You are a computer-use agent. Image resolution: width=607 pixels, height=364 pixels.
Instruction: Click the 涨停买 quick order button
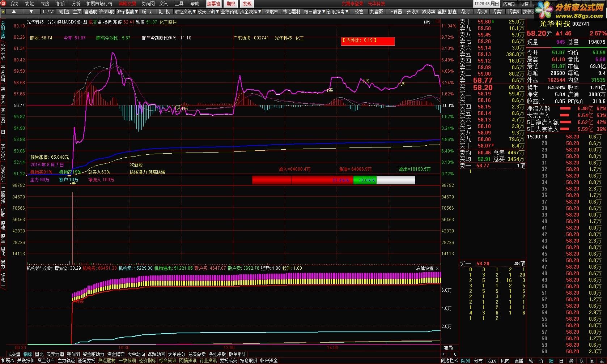click(x=413, y=12)
